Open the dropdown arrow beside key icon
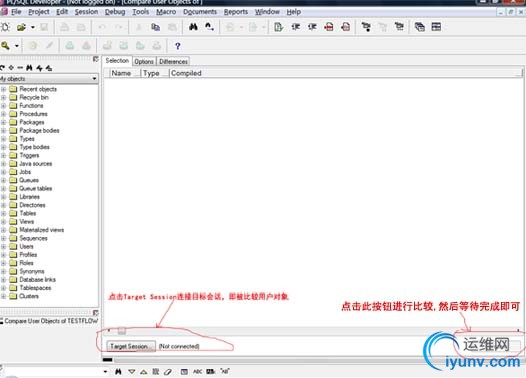Viewport: 526px width, 378px height. (x=16, y=46)
